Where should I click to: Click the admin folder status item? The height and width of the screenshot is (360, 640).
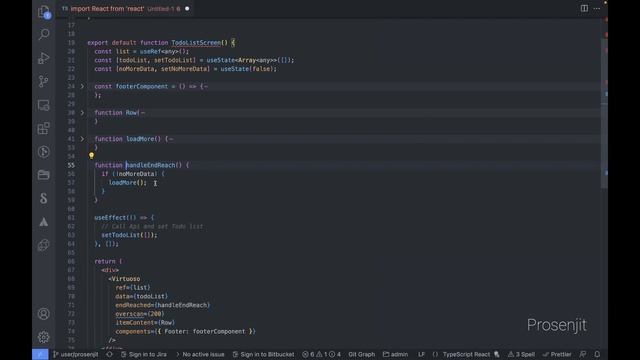pyautogui.click(x=396, y=354)
